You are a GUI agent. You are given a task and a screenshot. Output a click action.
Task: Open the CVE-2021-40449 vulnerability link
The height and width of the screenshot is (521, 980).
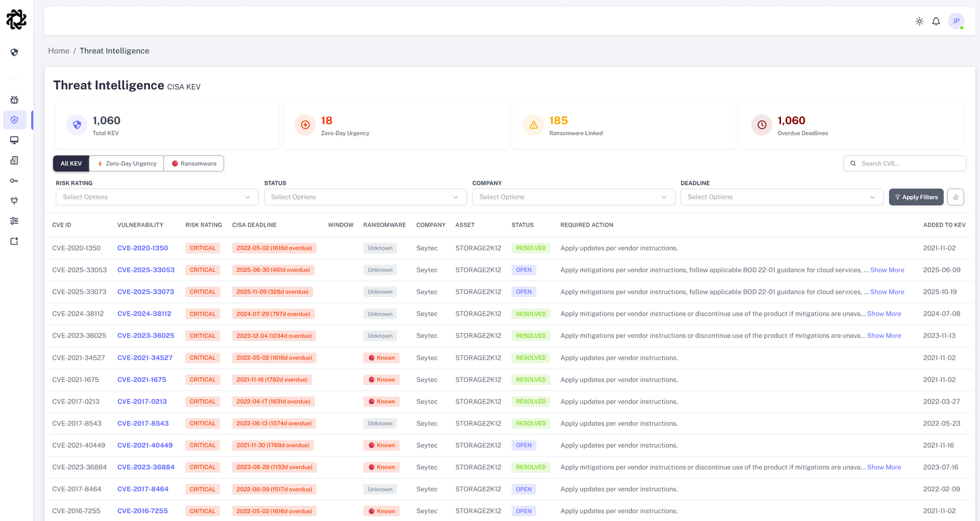[x=145, y=445]
